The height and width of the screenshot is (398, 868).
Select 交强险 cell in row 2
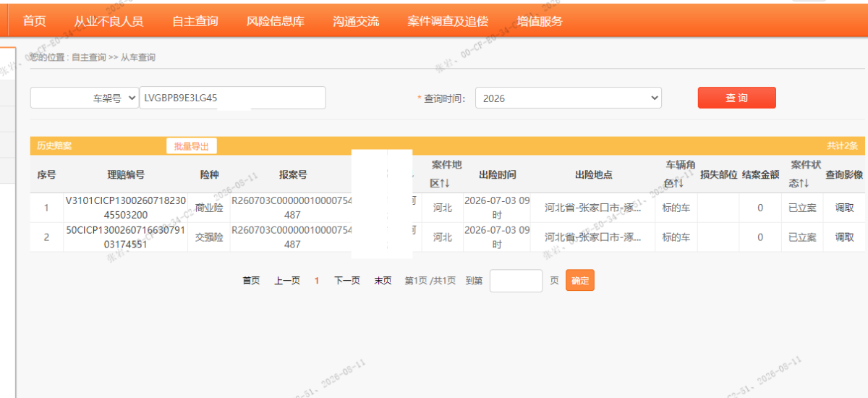pos(209,237)
